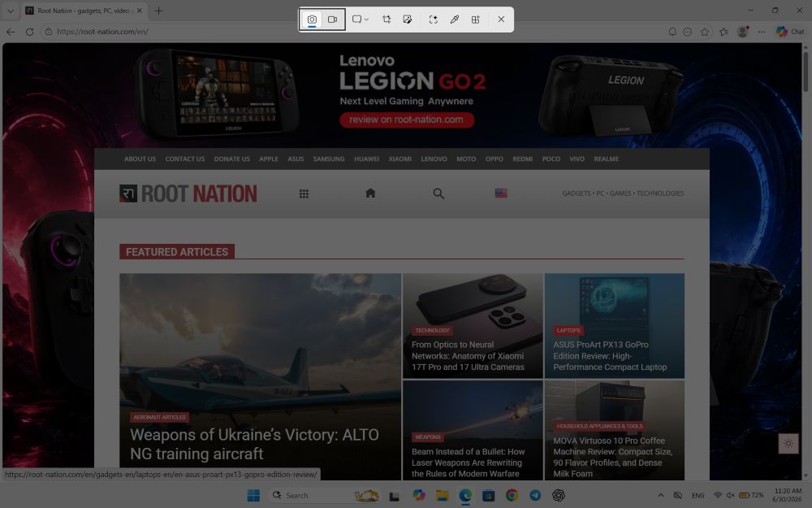Open a new tab with plus button
The image size is (812, 508).
(158, 11)
